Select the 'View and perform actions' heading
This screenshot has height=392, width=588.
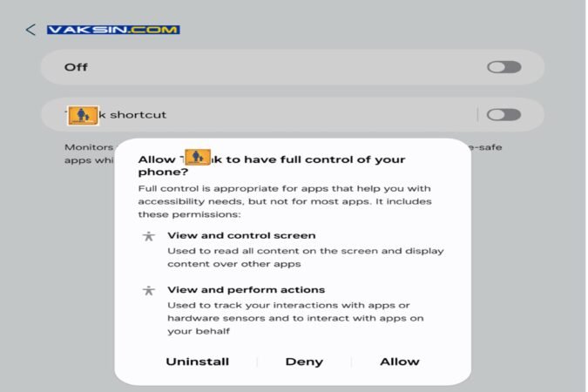click(x=246, y=290)
